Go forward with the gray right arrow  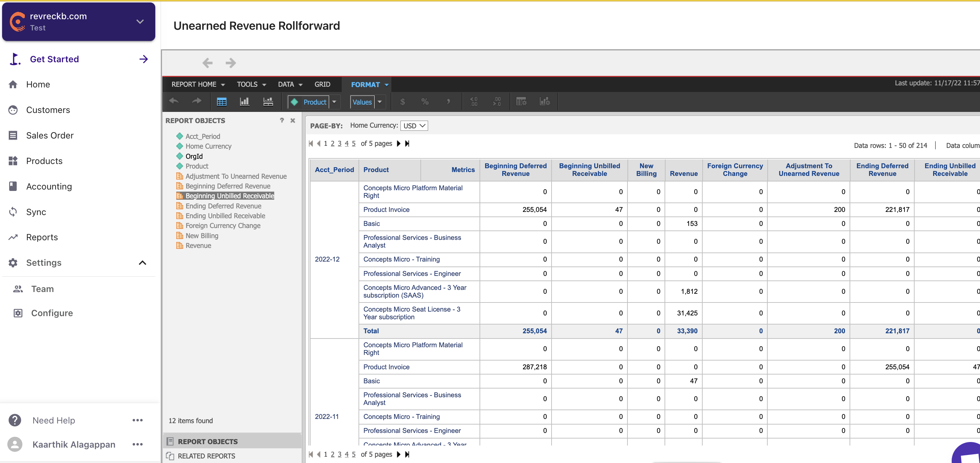pos(230,63)
